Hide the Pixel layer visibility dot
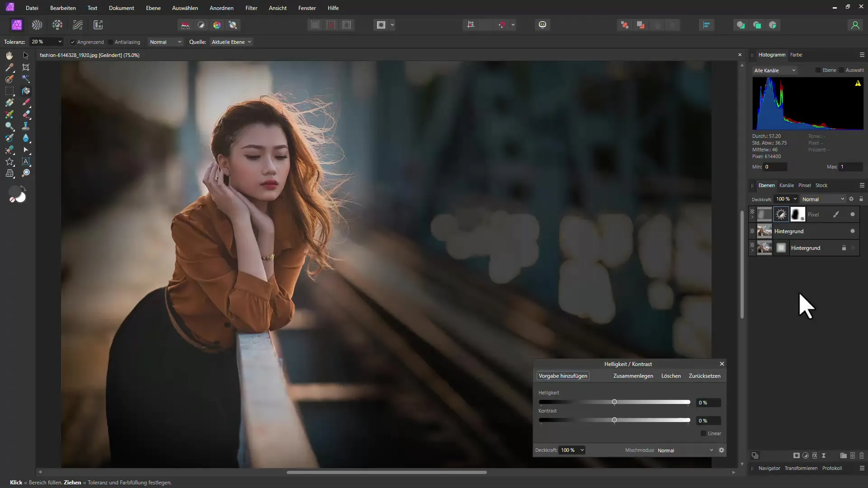Image resolution: width=868 pixels, height=488 pixels. click(x=853, y=215)
